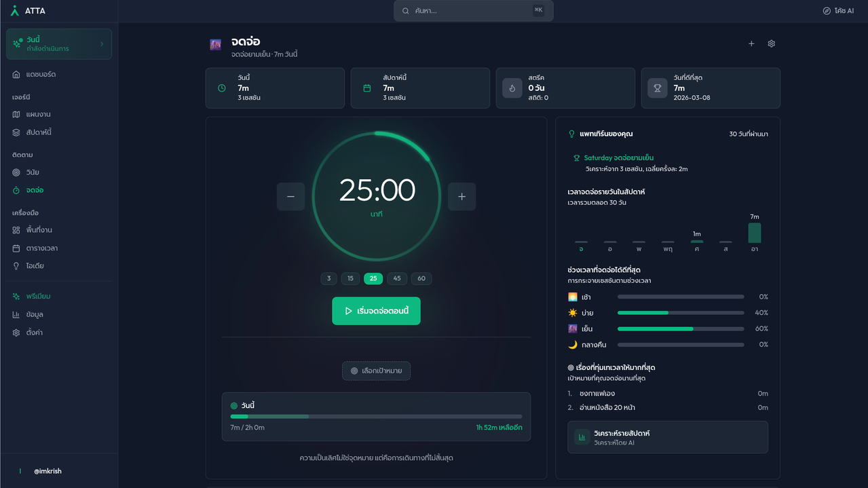Click the 25:00 timer display
Screen dimensions: 868x488
pyautogui.click(x=377, y=190)
